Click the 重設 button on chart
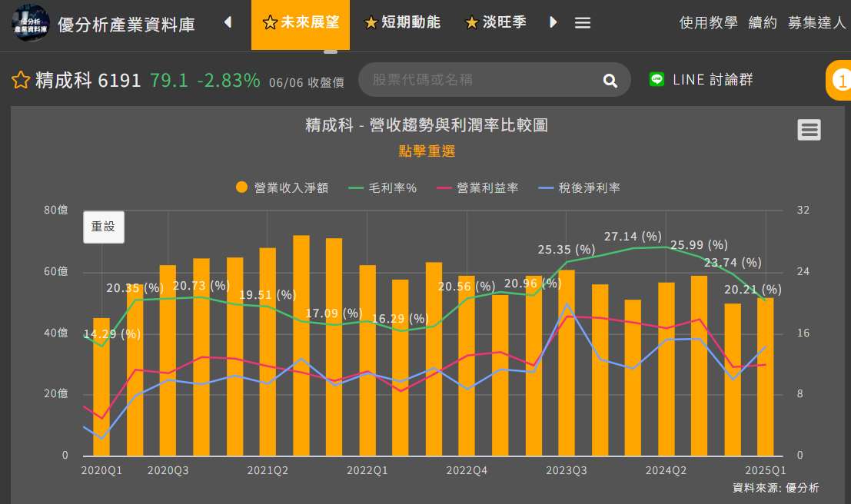Viewport: 851px width, 504px height. point(104,227)
